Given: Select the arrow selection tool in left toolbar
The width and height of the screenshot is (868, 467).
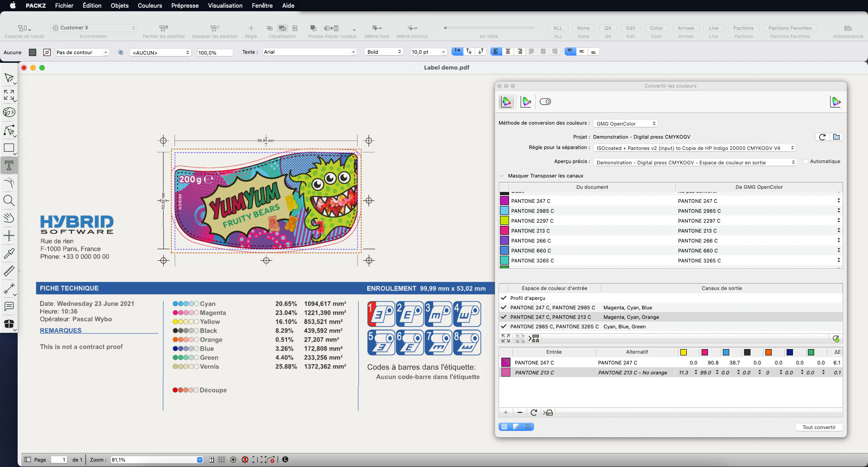Looking at the screenshot, I should click(x=9, y=78).
